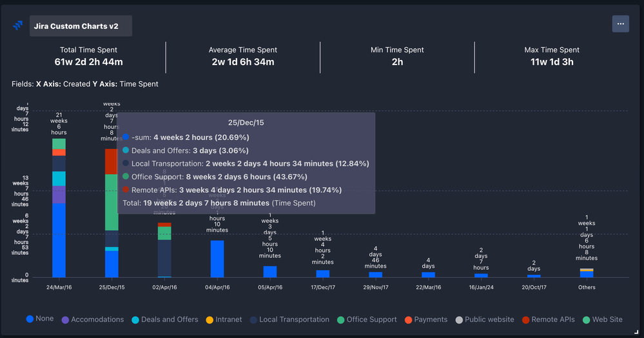This screenshot has height=338, width=644.
Task: Click the Others axis label
Action: (x=587, y=288)
